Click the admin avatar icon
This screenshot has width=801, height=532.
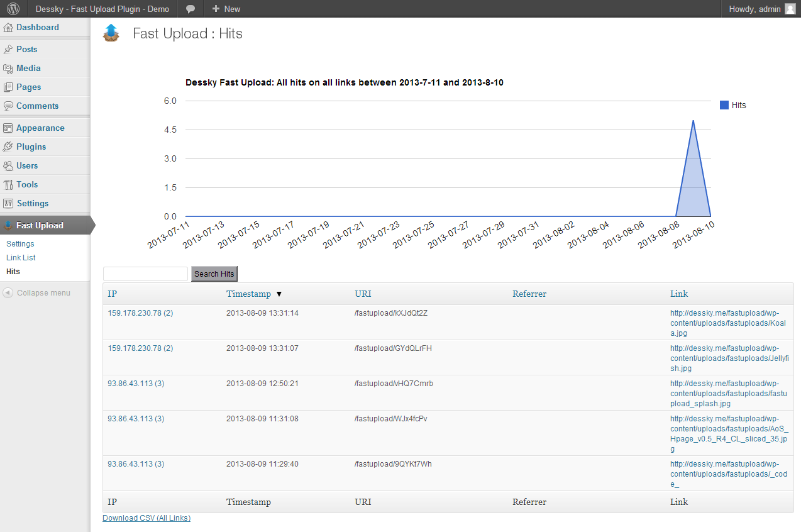(790, 9)
